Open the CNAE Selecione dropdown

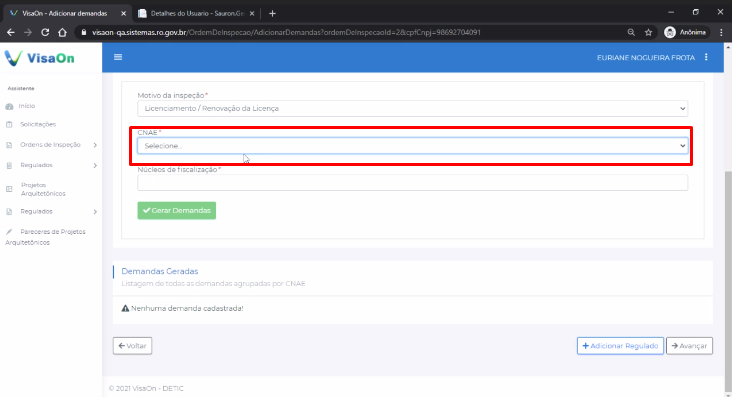pyautogui.click(x=412, y=146)
